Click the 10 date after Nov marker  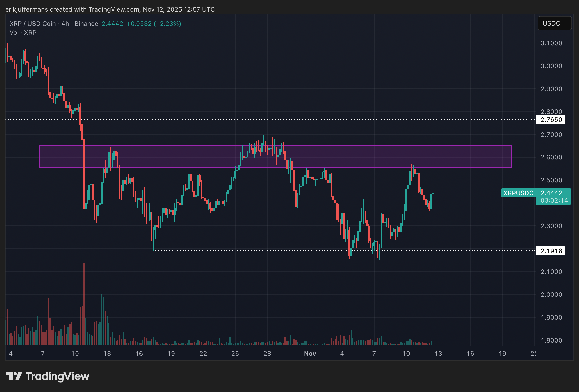(406, 354)
